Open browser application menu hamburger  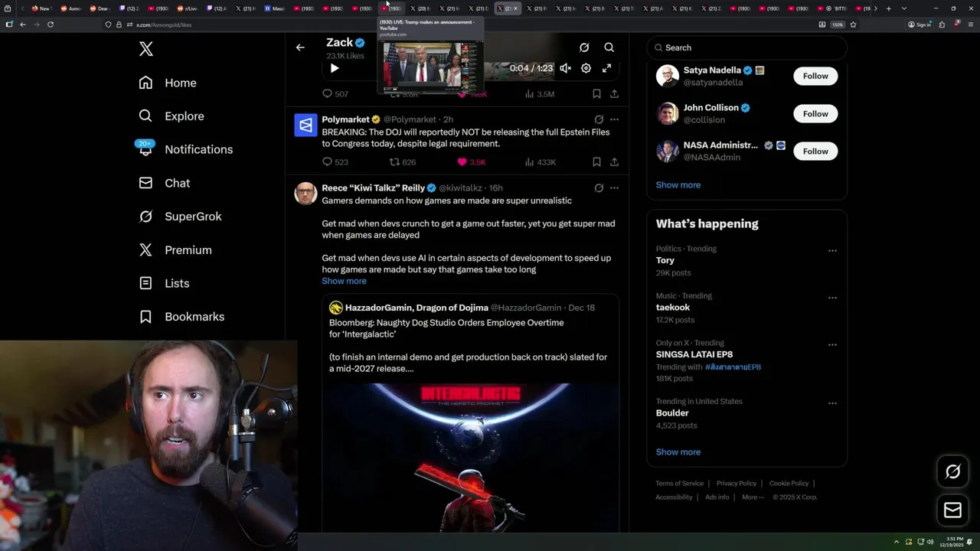[969, 24]
